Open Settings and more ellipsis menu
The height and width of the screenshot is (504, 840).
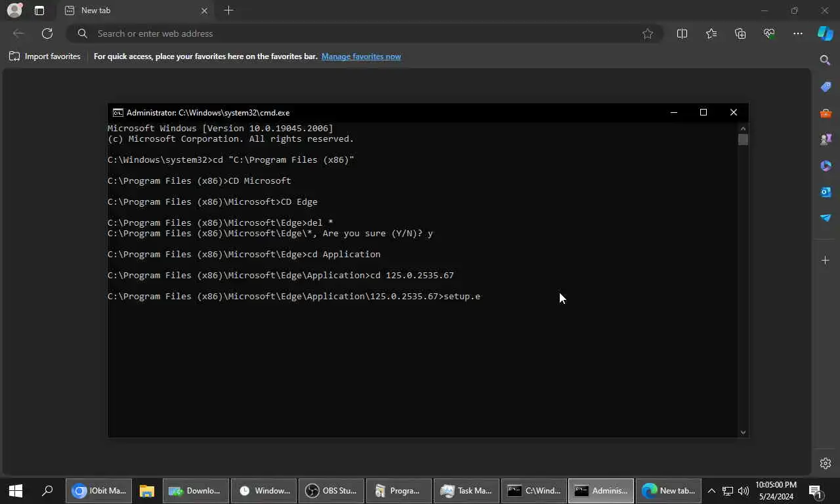pos(798,33)
